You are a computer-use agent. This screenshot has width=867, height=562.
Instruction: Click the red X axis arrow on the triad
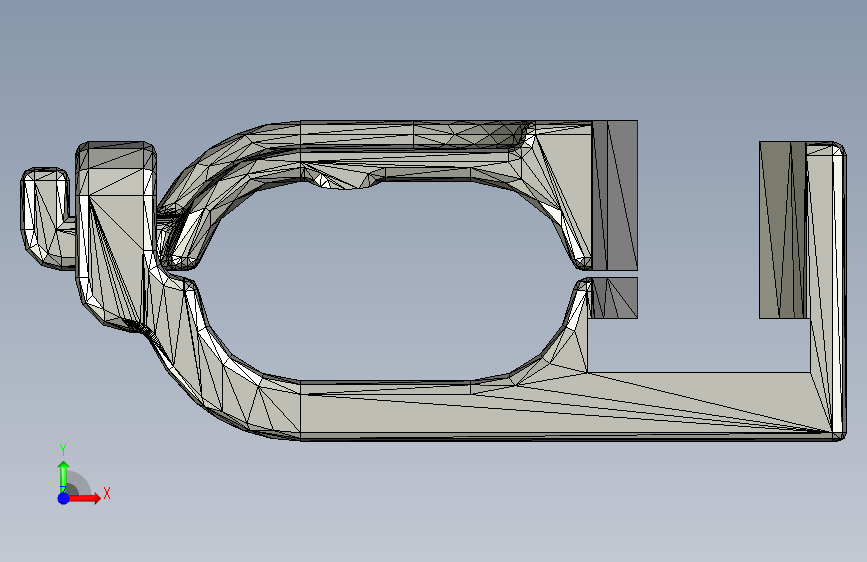(x=84, y=498)
